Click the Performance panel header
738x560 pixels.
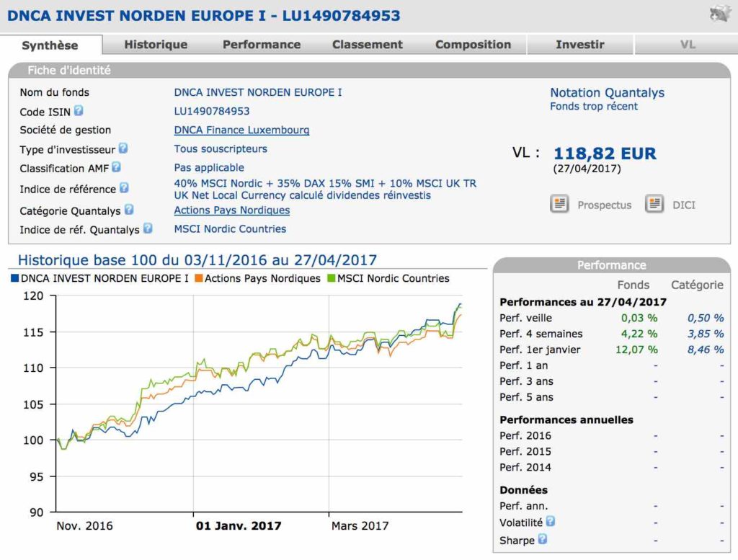(x=611, y=265)
